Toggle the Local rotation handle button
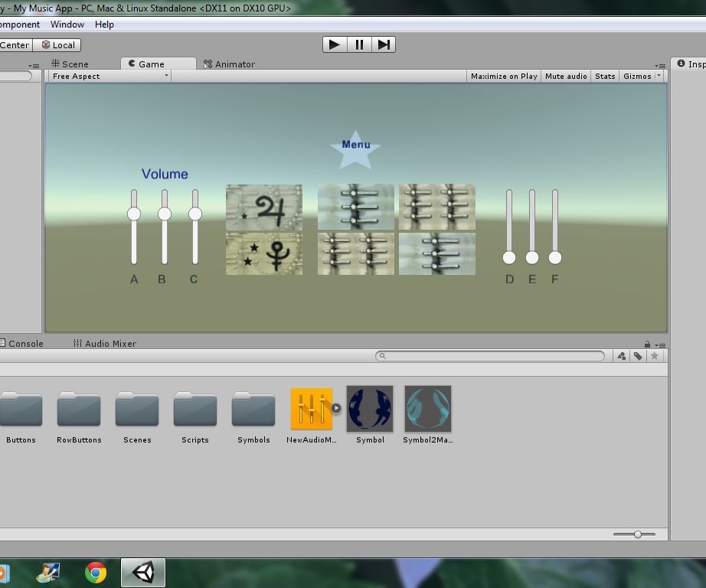Screen dimensions: 706x588 (57, 45)
